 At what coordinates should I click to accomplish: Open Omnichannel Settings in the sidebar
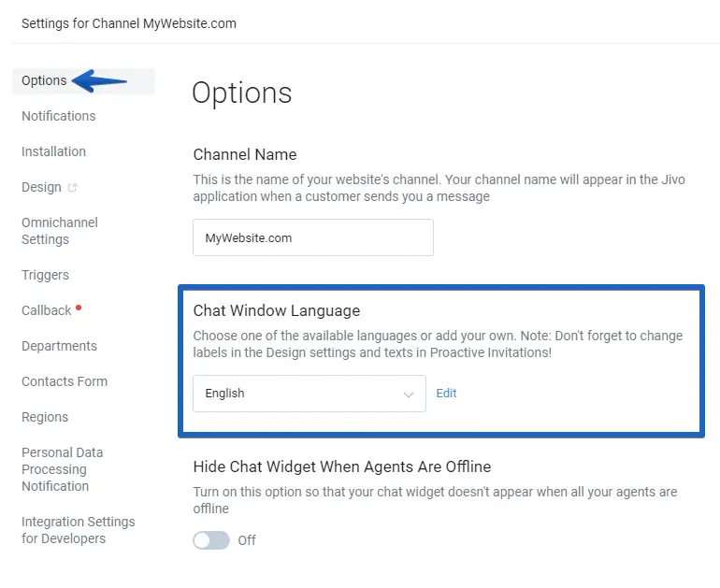59,231
